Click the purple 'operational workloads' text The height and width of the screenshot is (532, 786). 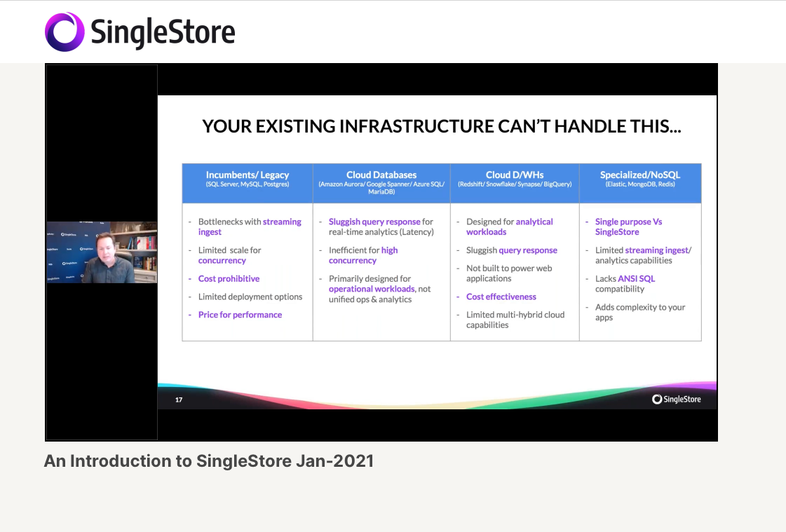[372, 289]
